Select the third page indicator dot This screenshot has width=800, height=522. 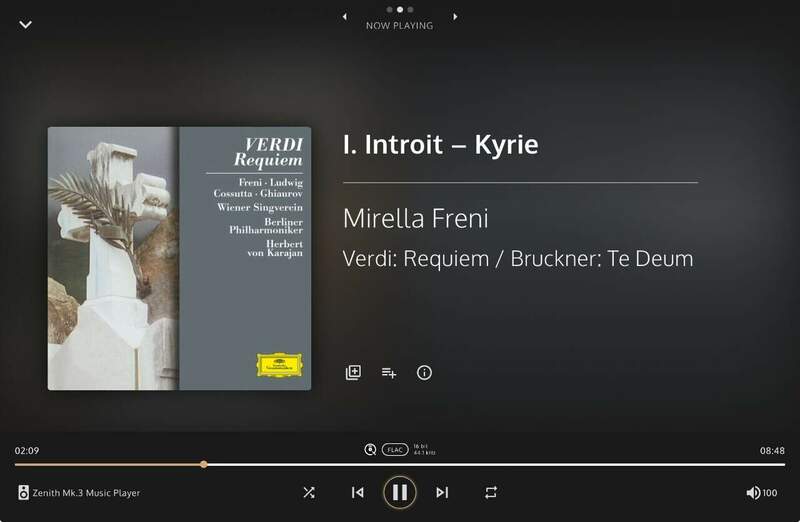point(411,9)
